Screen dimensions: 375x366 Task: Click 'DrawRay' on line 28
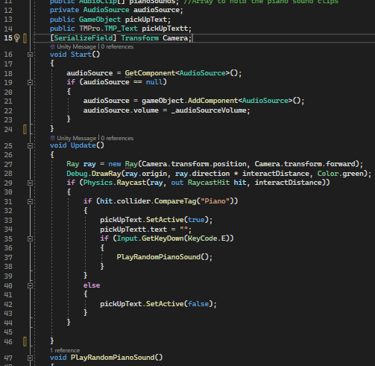coord(106,173)
